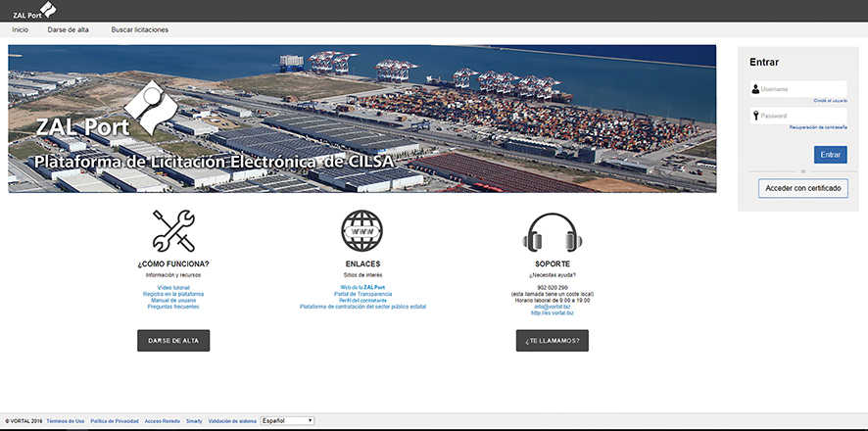Click the Olvidé el usuario link
This screenshot has height=431, width=868.
click(x=830, y=101)
